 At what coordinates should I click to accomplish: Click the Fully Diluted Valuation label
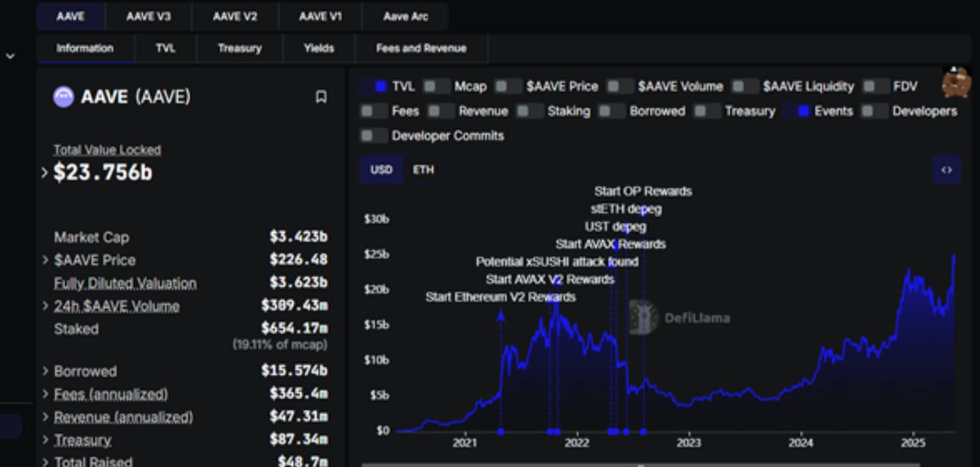[x=125, y=283]
